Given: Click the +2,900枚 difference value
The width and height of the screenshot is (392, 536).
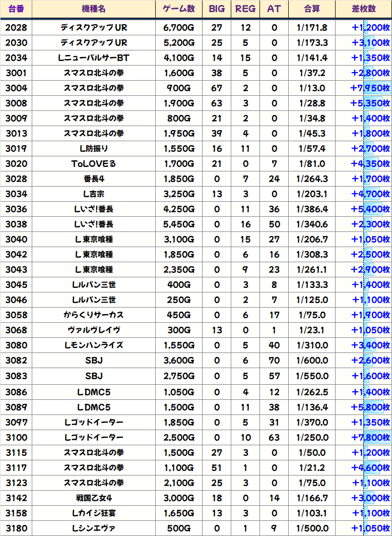Looking at the screenshot, I should point(371,269).
